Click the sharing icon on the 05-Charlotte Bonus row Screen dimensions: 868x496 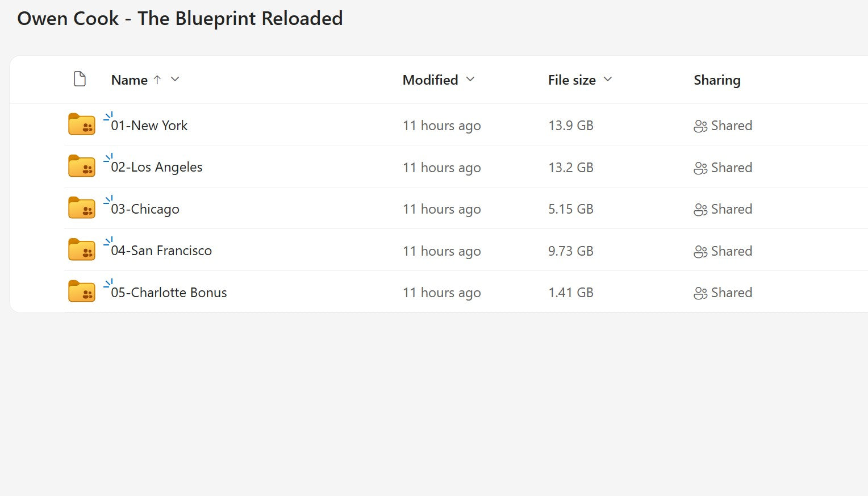700,293
